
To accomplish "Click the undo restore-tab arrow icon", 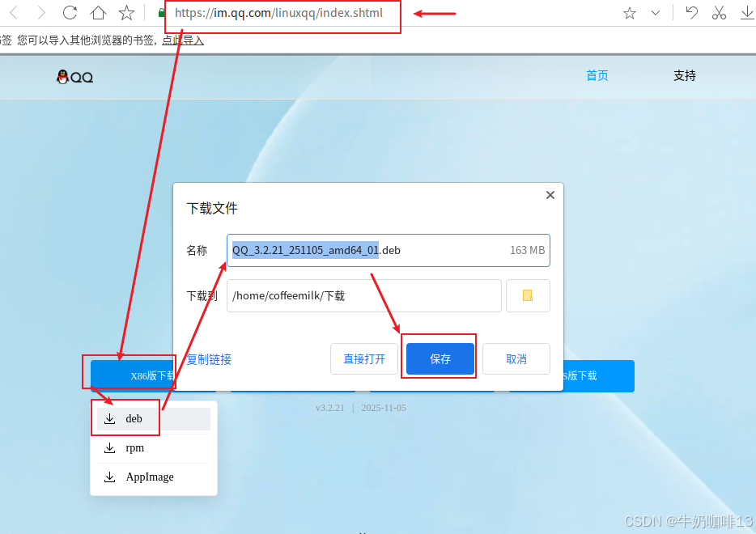I will point(691,12).
